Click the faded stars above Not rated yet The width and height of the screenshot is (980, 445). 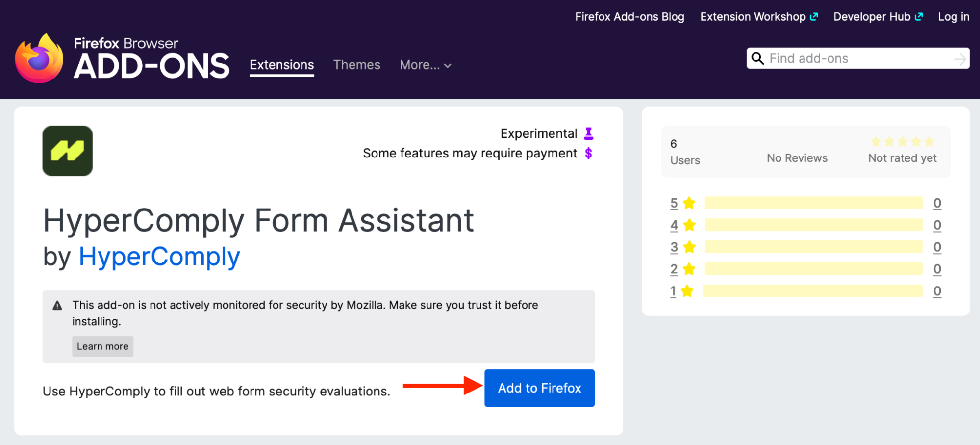point(903,142)
